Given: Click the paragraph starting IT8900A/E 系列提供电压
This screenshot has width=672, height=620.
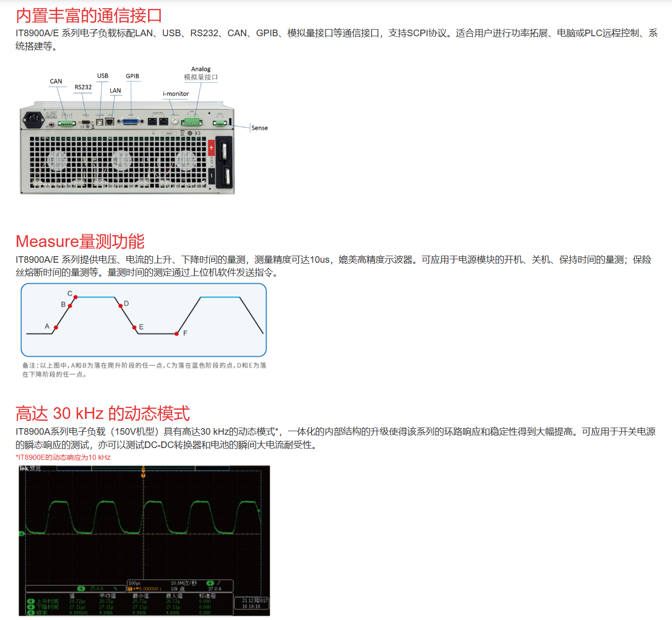Looking at the screenshot, I should pyautogui.click(x=333, y=266).
